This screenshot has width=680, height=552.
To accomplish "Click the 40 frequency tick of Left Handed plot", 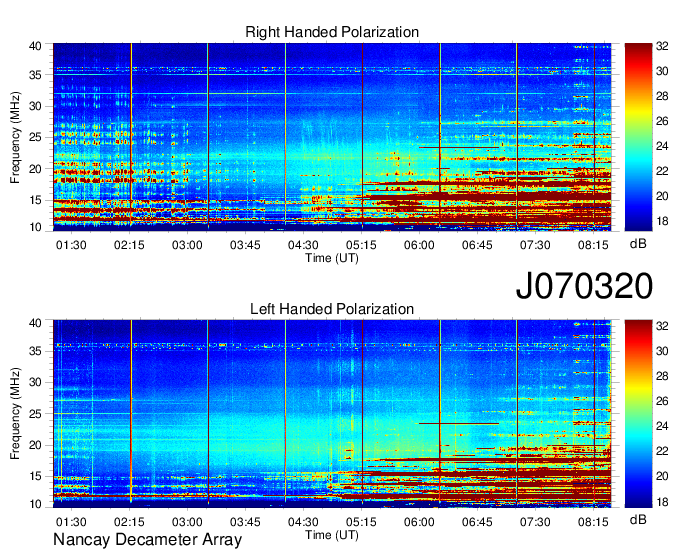I will click(36, 323).
